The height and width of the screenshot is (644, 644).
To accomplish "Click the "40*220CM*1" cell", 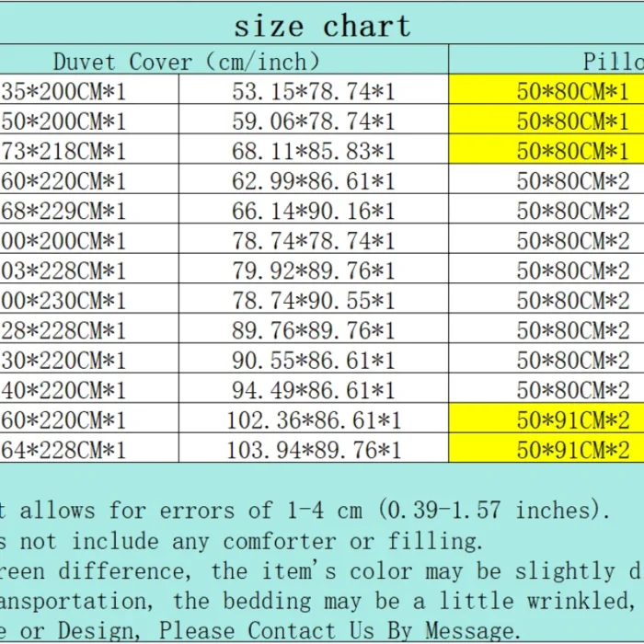I will (89, 388).
